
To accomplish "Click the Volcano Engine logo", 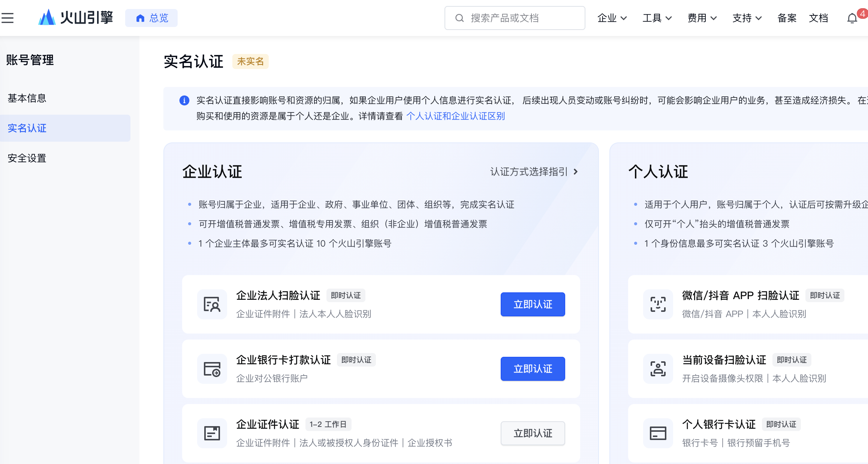I will pos(75,18).
